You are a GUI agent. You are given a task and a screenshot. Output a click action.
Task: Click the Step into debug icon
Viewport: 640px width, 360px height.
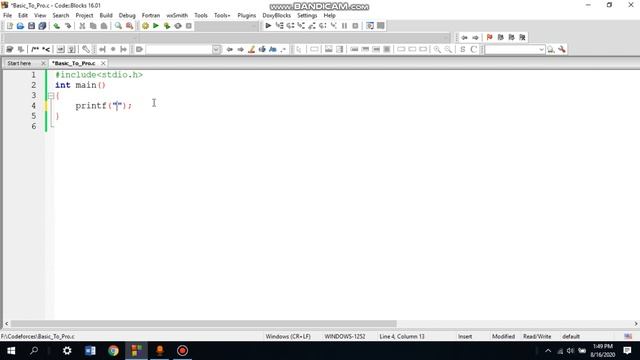(x=301, y=26)
